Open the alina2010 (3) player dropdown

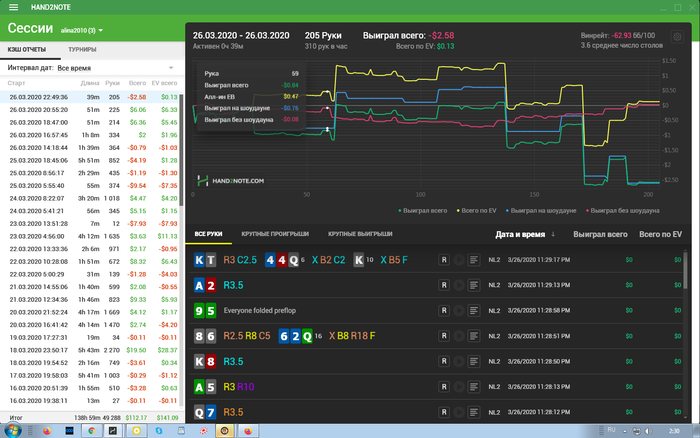click(82, 30)
